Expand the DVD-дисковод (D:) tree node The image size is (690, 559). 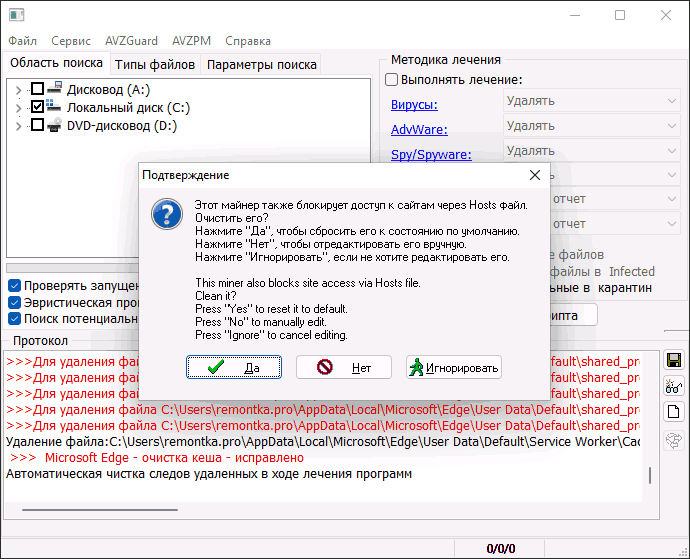(18, 126)
